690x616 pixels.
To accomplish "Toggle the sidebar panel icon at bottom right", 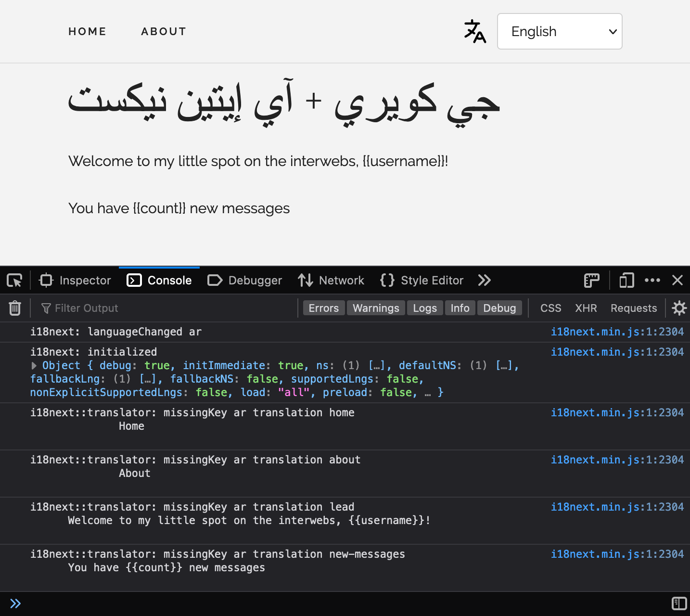I will (680, 603).
